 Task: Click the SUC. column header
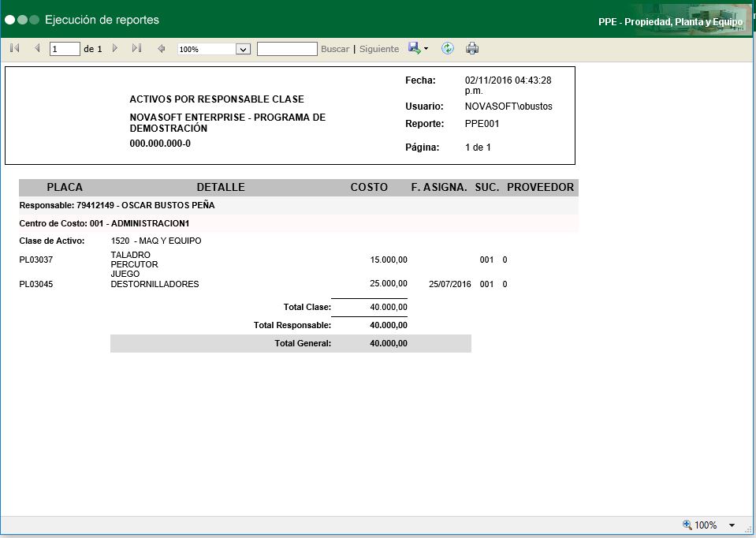487,187
